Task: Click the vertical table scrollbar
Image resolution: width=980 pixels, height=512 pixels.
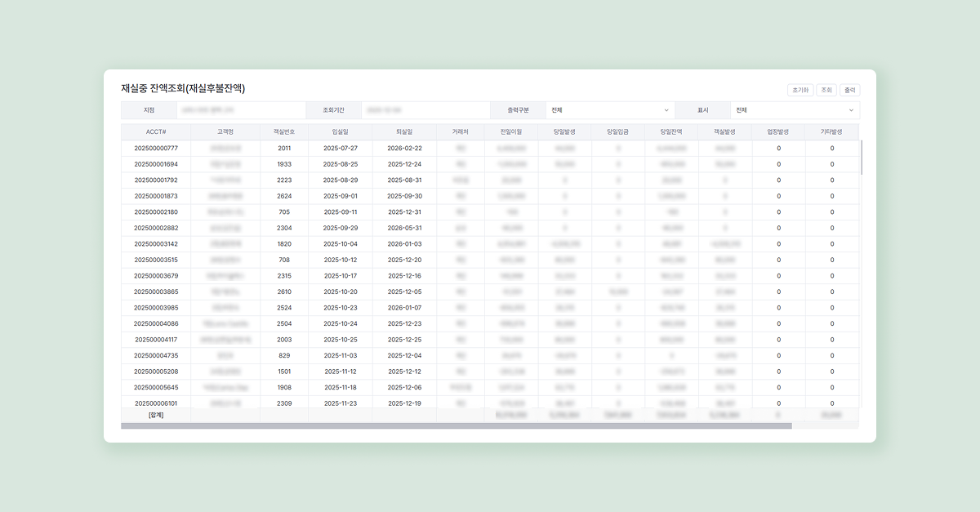Action: pyautogui.click(x=861, y=157)
